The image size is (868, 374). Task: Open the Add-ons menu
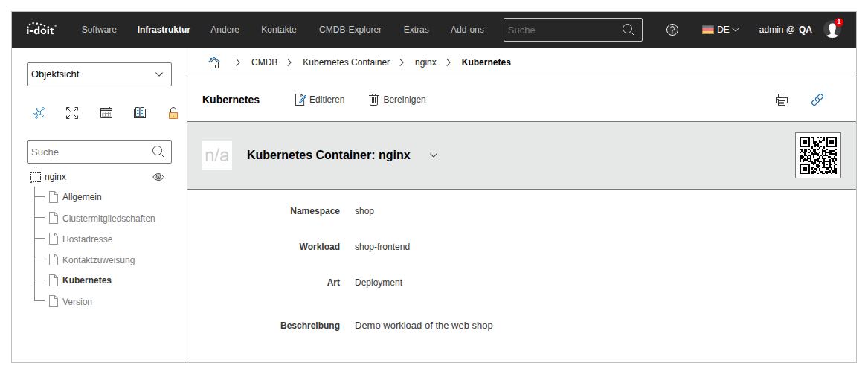pos(467,30)
